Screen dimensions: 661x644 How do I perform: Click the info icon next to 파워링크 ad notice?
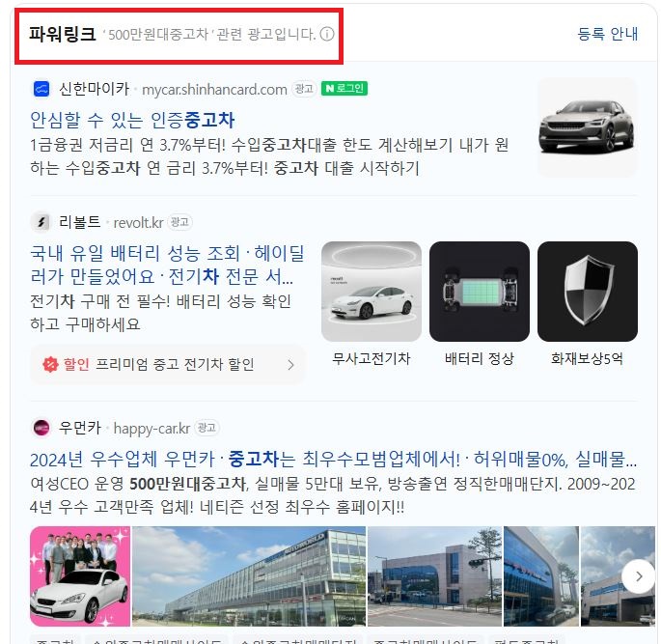[327, 34]
